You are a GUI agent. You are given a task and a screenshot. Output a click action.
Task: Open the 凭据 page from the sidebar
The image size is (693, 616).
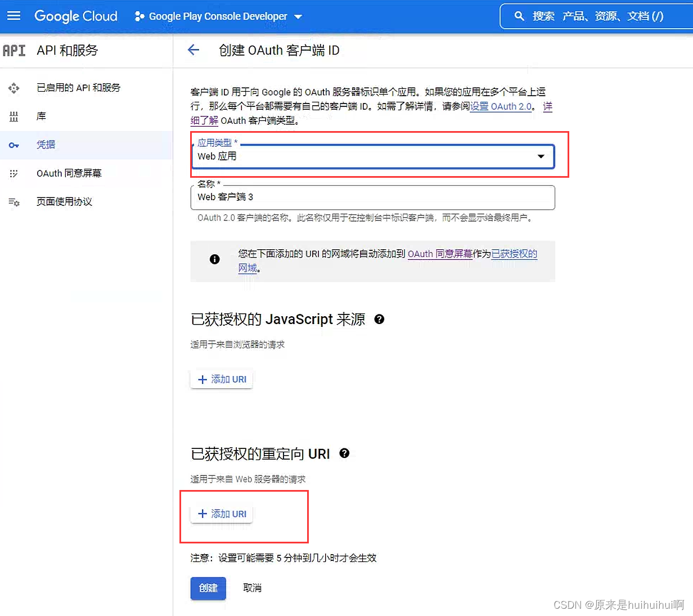(46, 145)
